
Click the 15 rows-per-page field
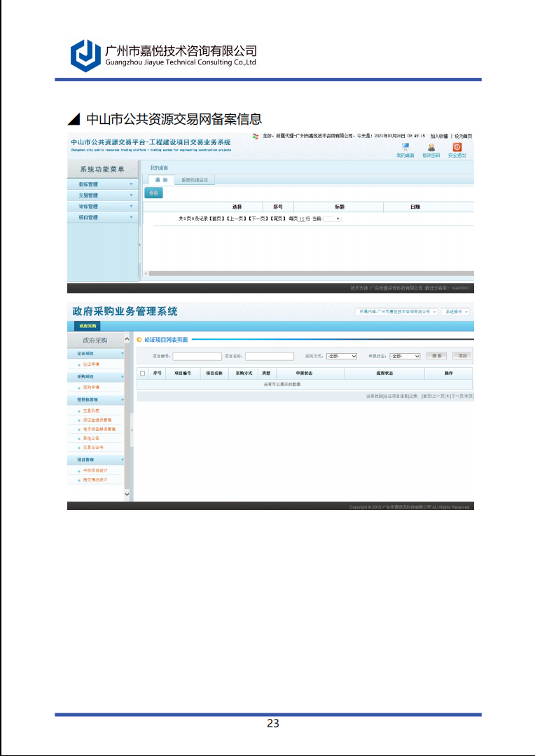(302, 219)
